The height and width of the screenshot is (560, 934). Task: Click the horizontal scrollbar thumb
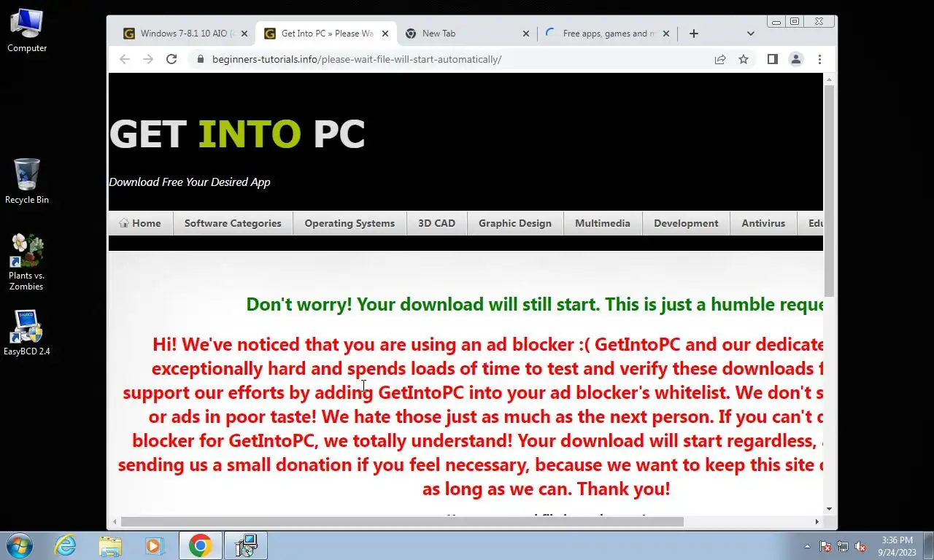tap(402, 521)
